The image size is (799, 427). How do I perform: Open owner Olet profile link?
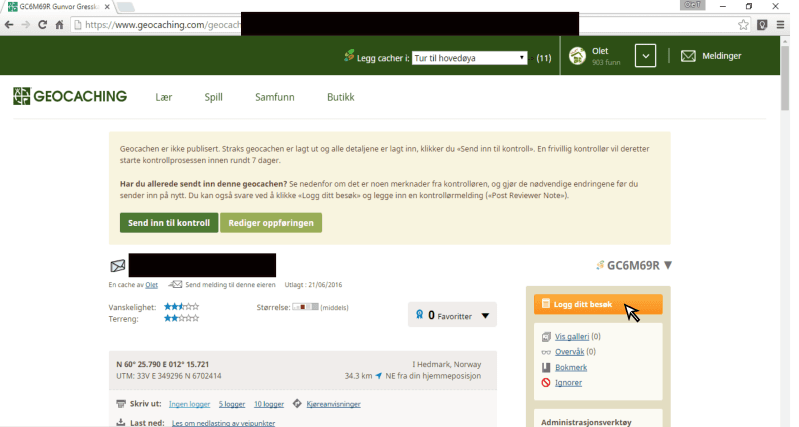point(151,285)
